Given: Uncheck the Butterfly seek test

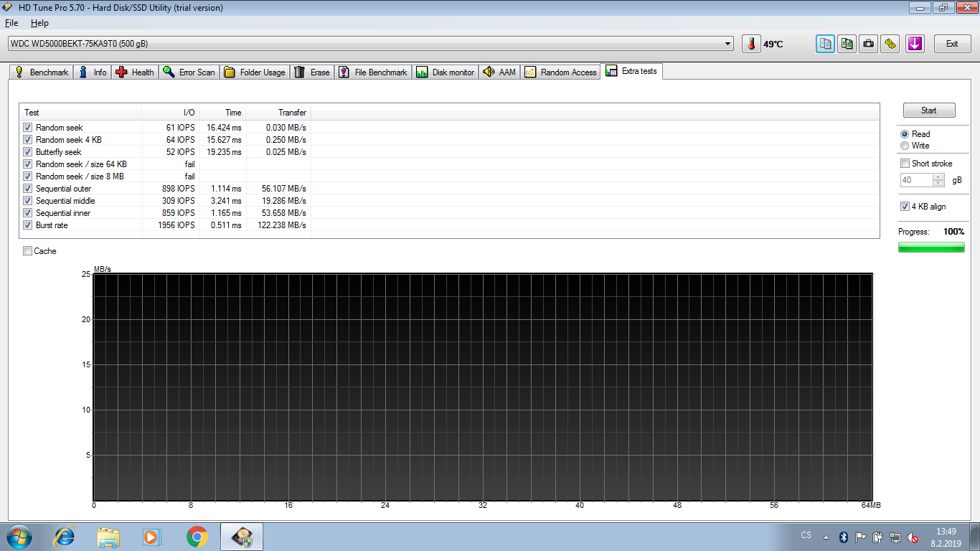Looking at the screenshot, I should click(28, 152).
